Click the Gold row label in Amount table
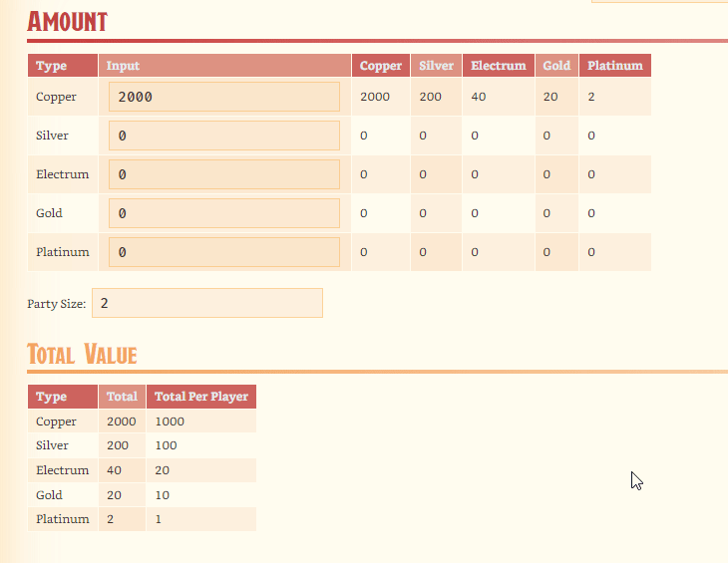 [x=49, y=213]
